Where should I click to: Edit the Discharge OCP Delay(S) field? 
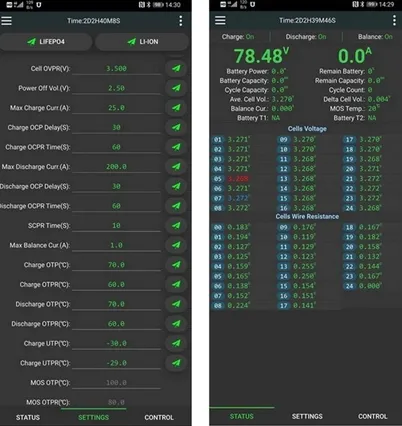point(116,186)
